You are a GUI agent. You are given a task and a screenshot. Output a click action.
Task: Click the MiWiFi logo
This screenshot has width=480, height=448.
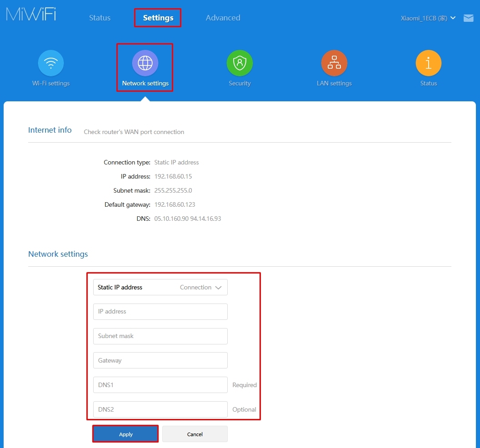31,14
